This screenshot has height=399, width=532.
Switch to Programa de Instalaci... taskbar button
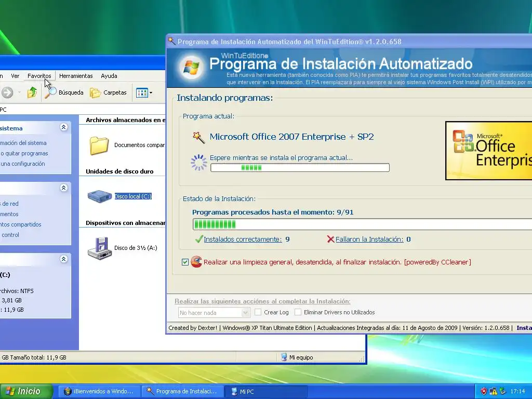(x=182, y=391)
